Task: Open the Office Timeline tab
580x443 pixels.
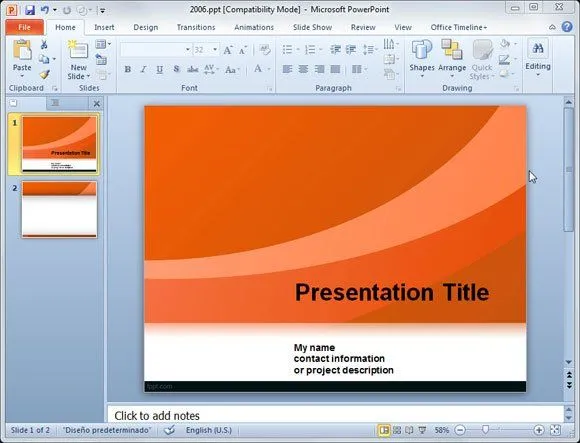Action: pos(459,27)
